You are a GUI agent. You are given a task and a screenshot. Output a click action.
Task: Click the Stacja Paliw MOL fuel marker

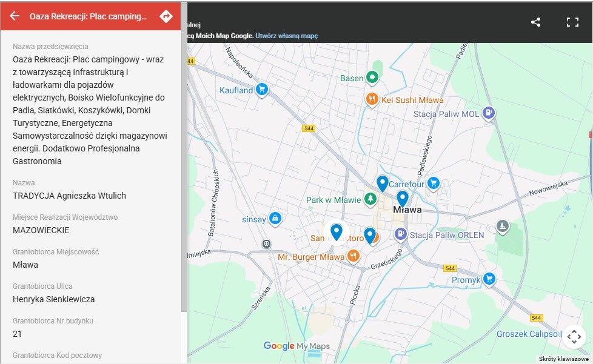488,113
